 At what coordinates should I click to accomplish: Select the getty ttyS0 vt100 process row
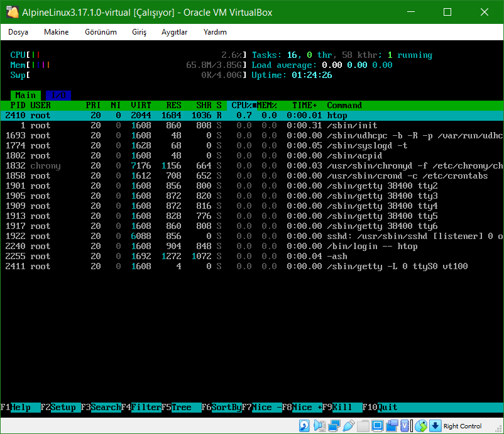[x=252, y=266]
